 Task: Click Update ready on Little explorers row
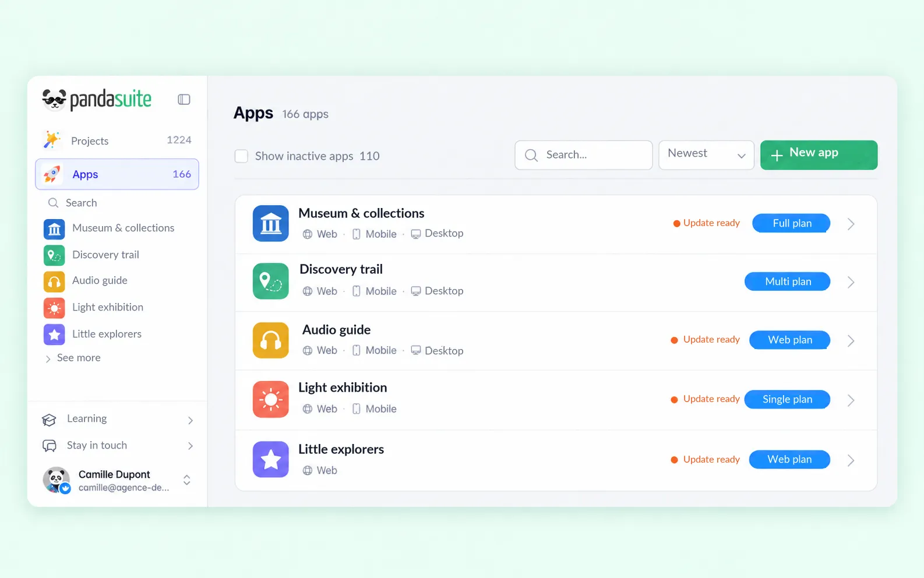tap(705, 460)
